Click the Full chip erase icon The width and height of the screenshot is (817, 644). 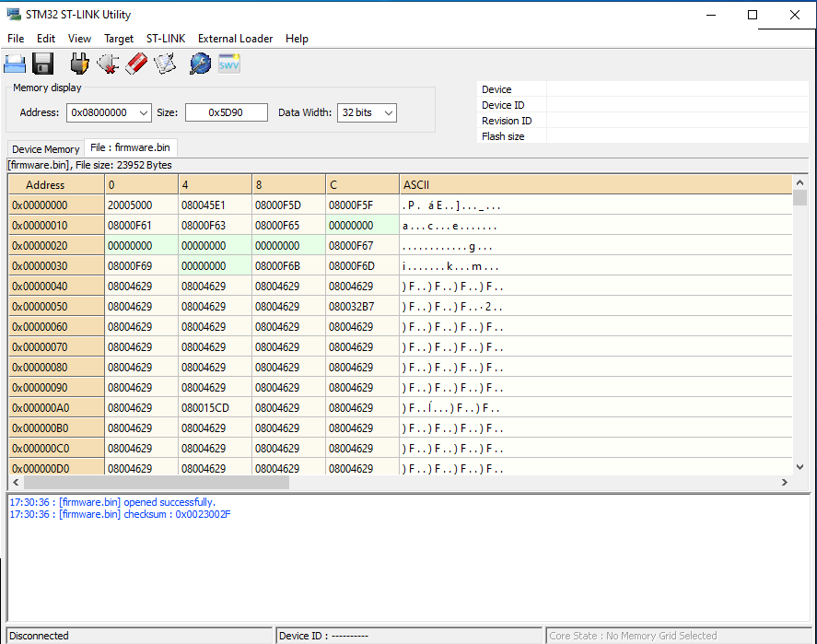(136, 64)
